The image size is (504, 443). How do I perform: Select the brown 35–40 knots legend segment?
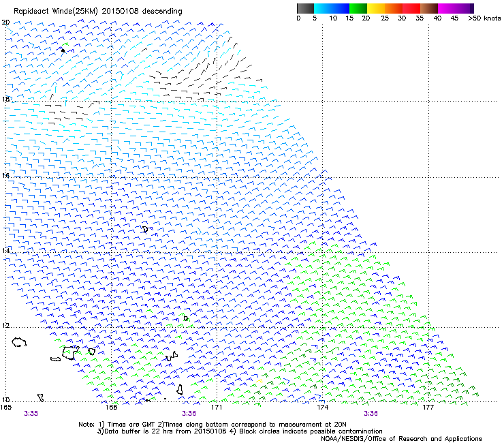click(x=429, y=8)
